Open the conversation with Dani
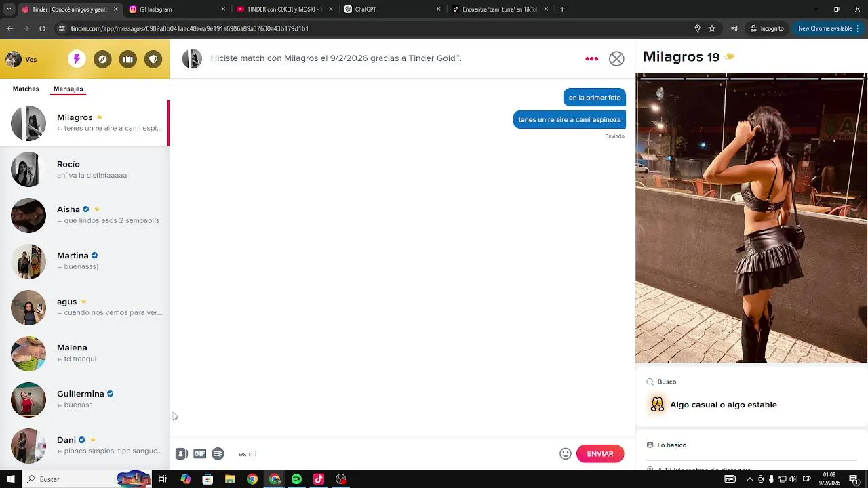The width and height of the screenshot is (868, 488). point(84,445)
